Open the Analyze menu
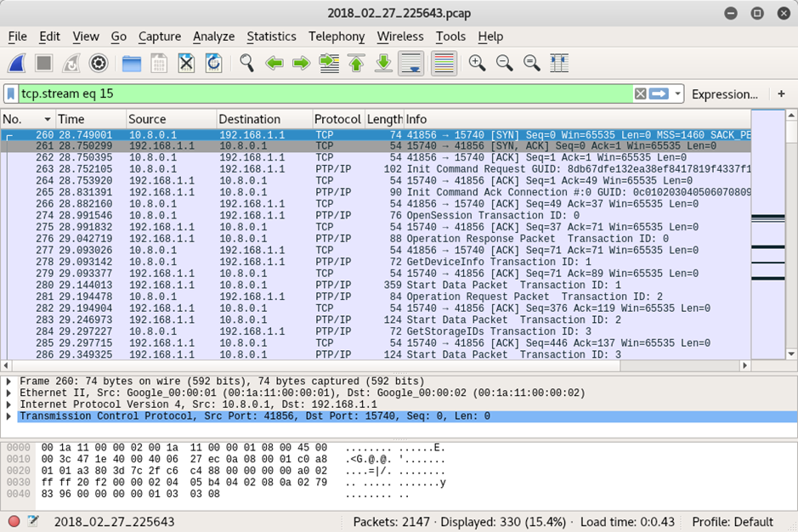 pyautogui.click(x=214, y=37)
